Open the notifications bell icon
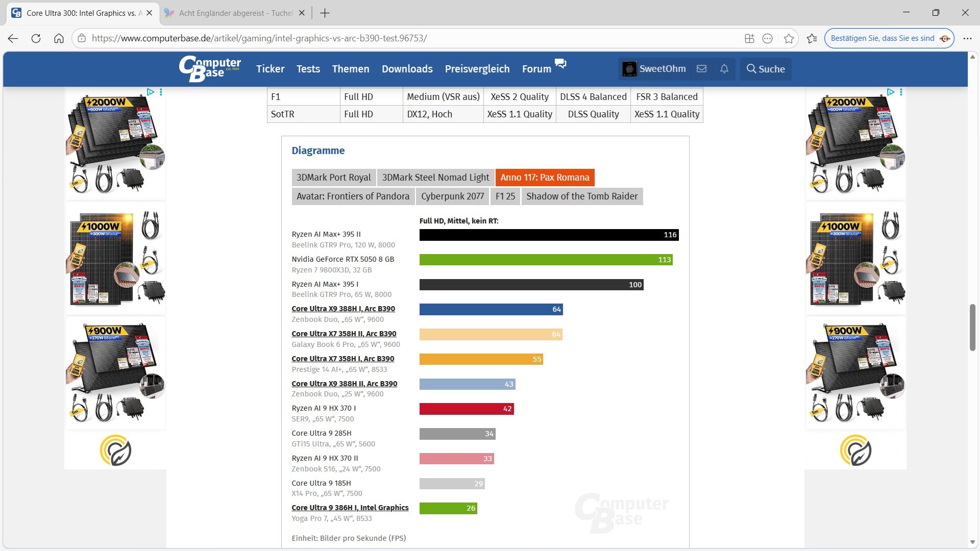 [x=724, y=69]
